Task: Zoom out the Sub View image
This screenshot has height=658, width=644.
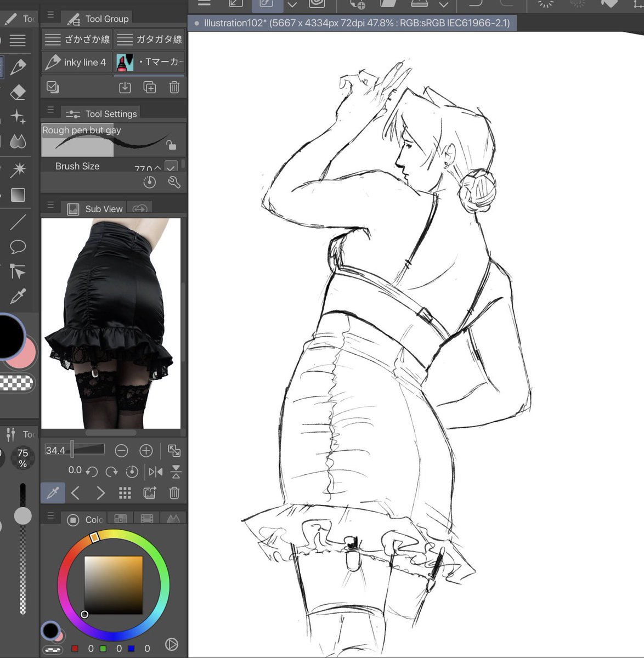Action: pos(121,451)
